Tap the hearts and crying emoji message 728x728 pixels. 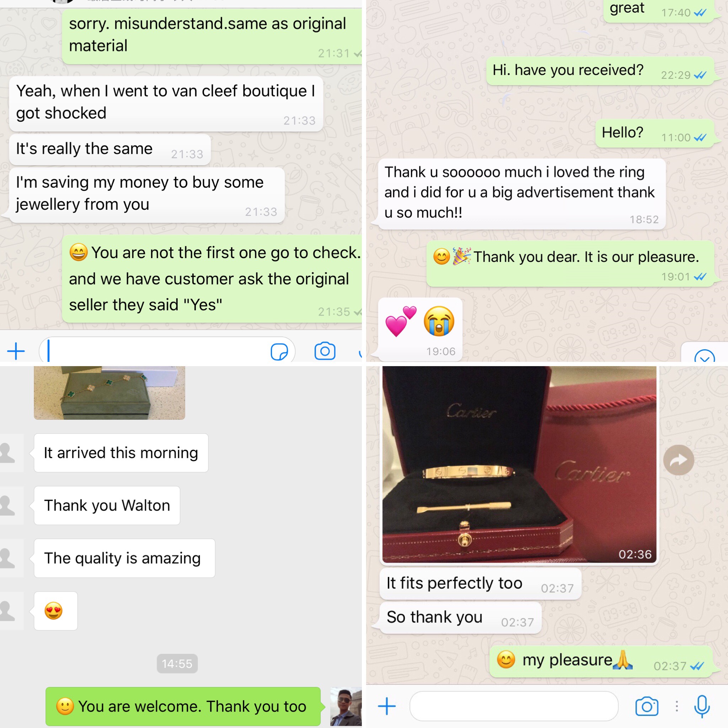pos(420,329)
